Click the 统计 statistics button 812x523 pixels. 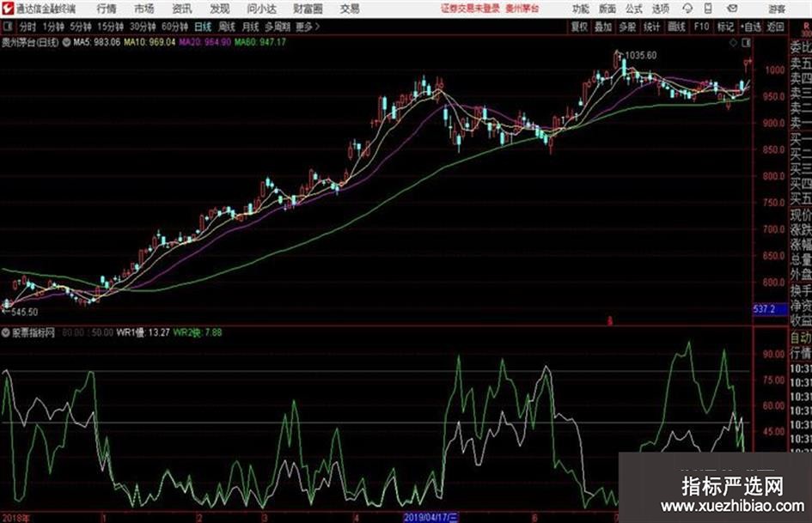[x=652, y=27]
